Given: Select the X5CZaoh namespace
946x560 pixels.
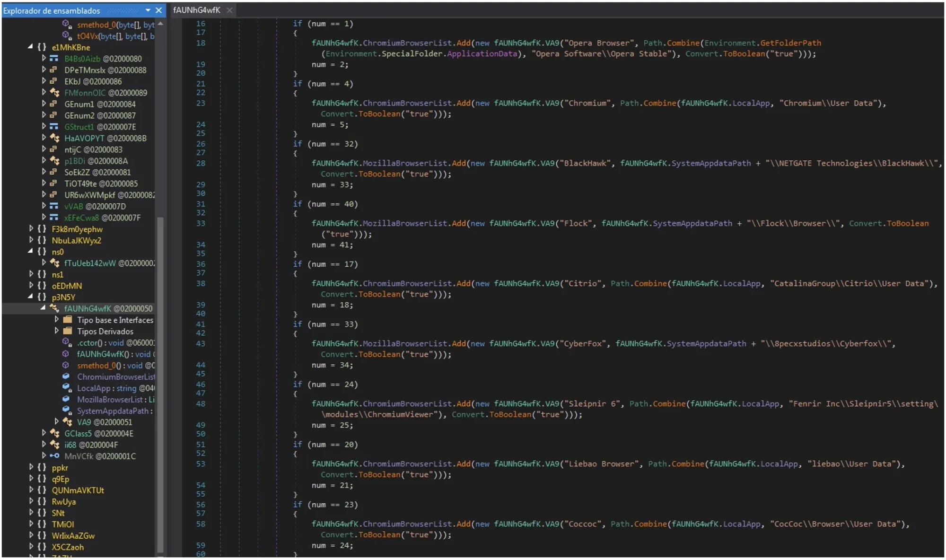Looking at the screenshot, I should [68, 547].
